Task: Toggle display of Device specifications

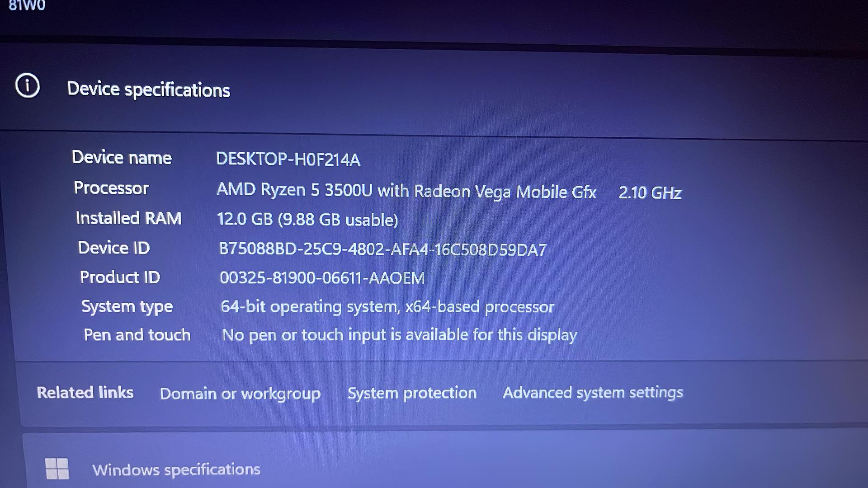Action: (28, 89)
